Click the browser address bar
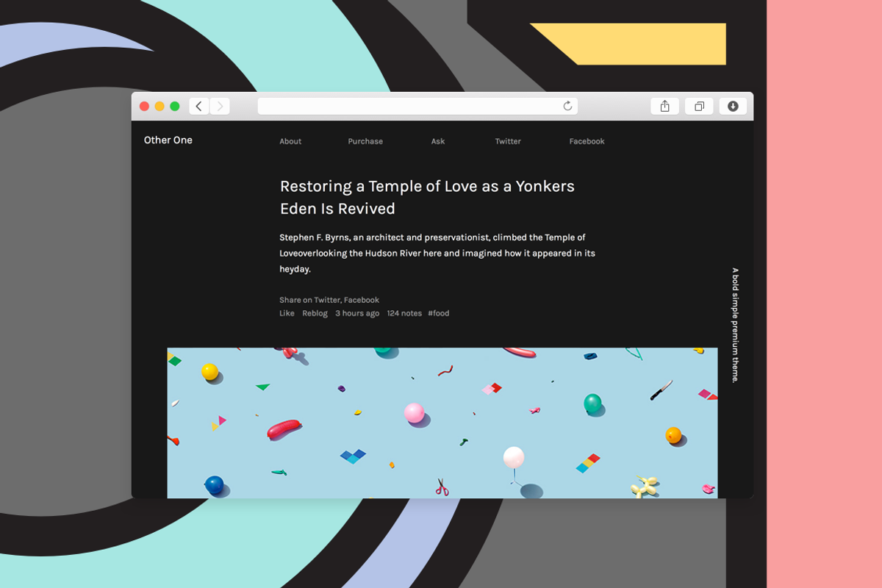This screenshot has height=588, width=882. (x=417, y=107)
